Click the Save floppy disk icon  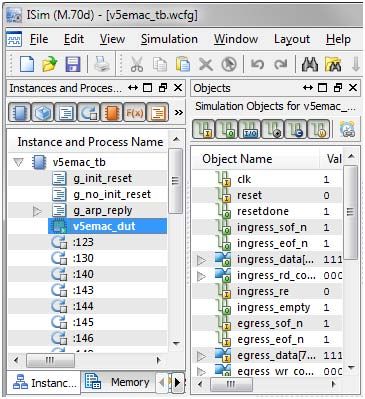point(73,64)
